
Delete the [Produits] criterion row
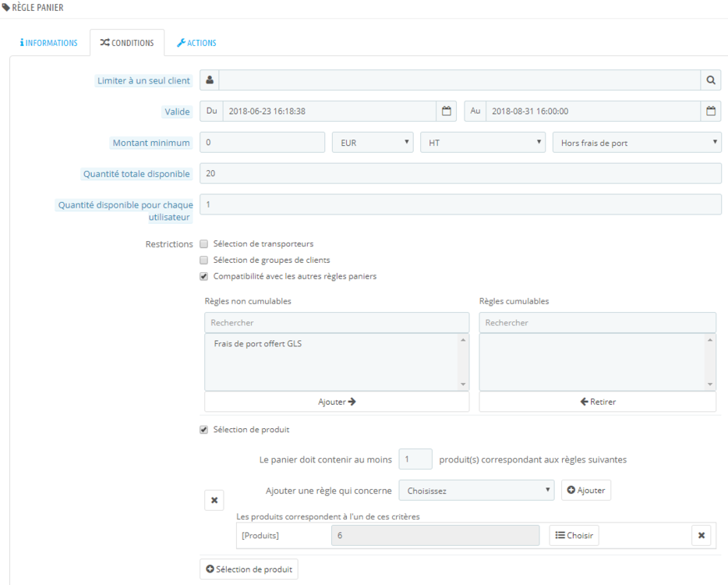point(701,535)
